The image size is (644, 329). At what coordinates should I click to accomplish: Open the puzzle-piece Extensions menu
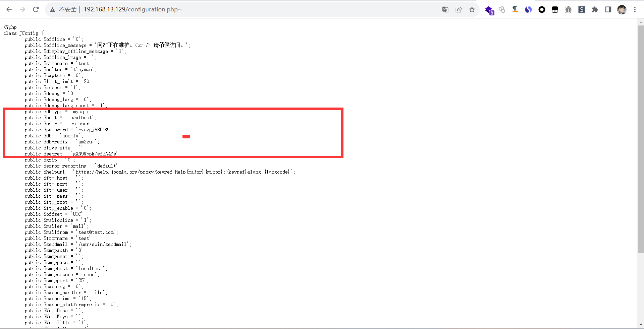[x=595, y=10]
